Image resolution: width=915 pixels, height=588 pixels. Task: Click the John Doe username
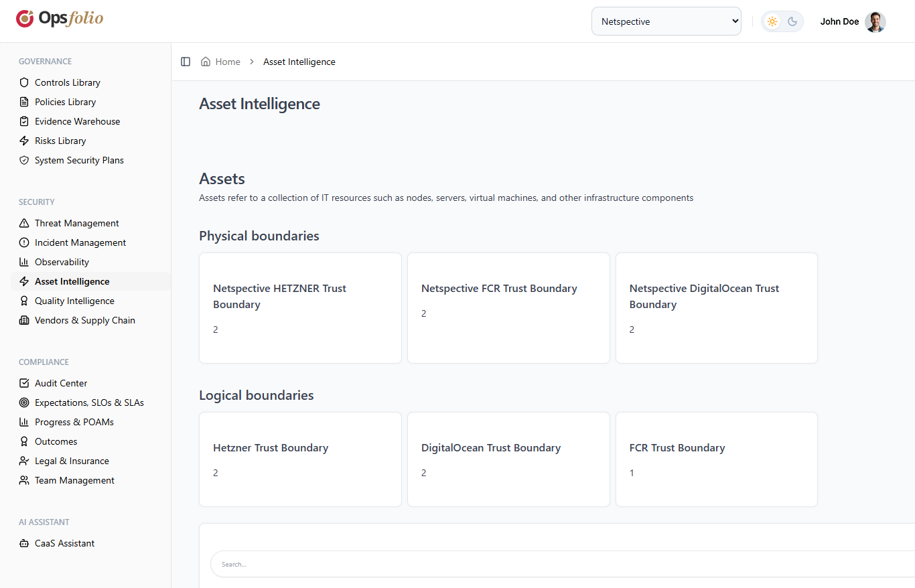839,21
